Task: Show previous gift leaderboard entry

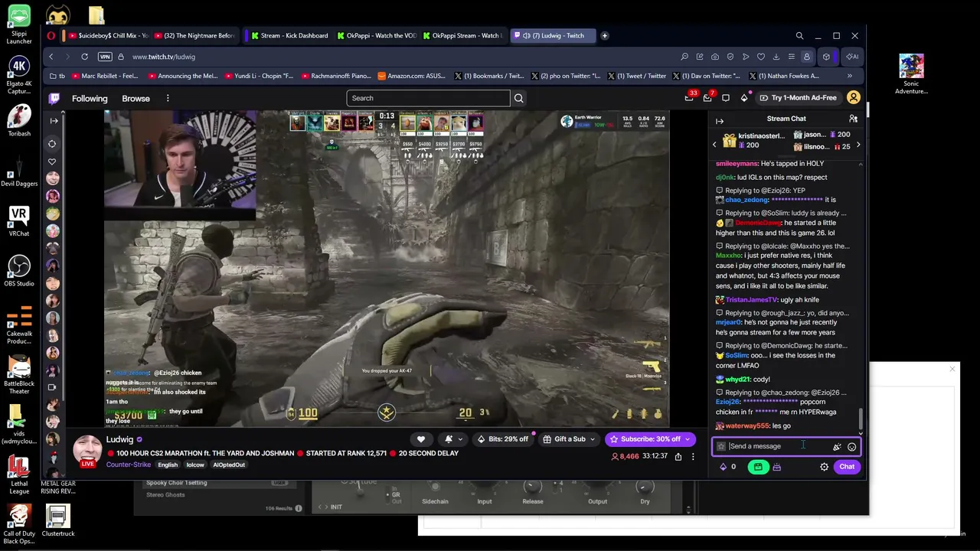Action: tap(714, 145)
